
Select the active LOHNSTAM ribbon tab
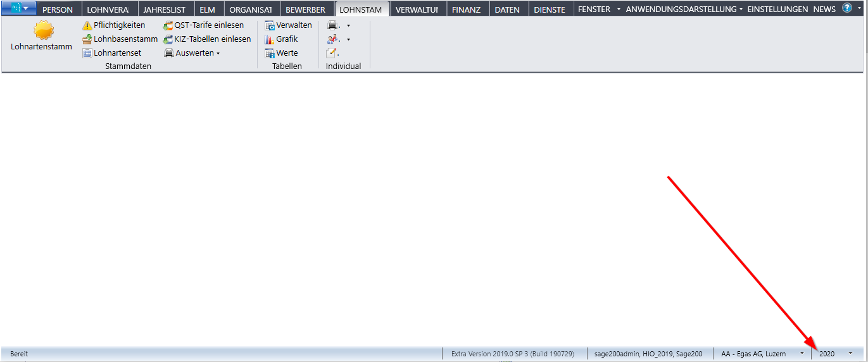[361, 9]
